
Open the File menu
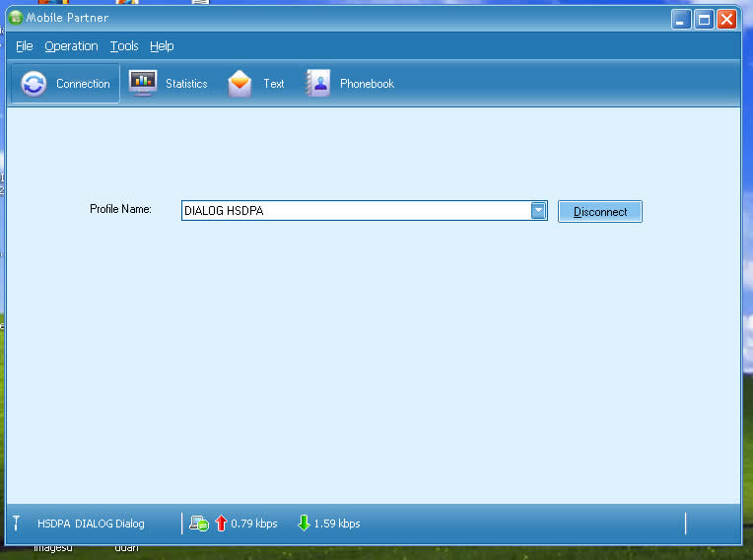[24, 46]
